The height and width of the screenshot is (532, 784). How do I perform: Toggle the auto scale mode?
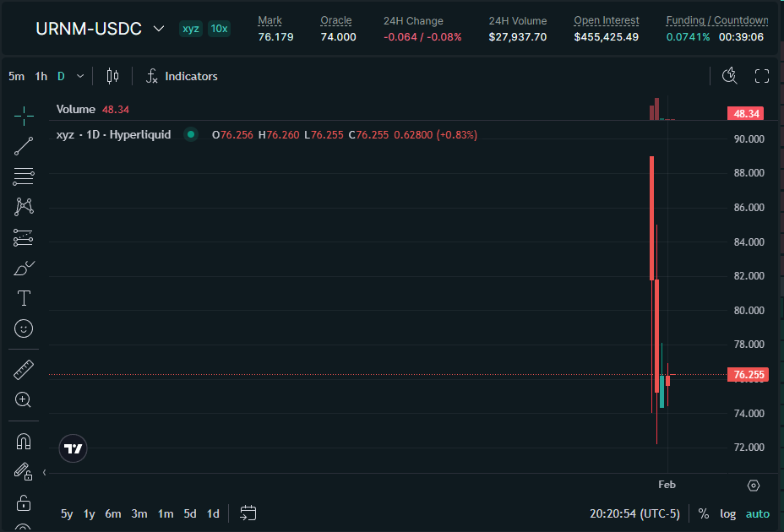pyautogui.click(x=758, y=513)
